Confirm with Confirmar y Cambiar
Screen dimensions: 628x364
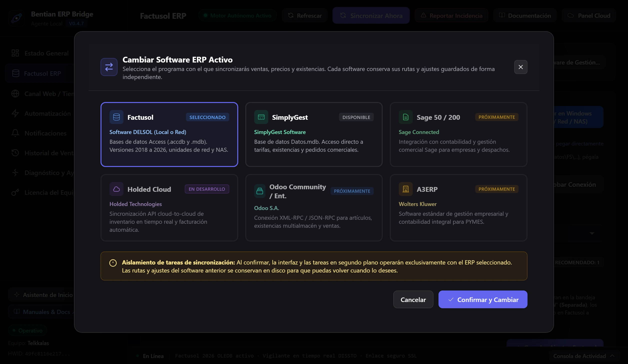tap(483, 299)
